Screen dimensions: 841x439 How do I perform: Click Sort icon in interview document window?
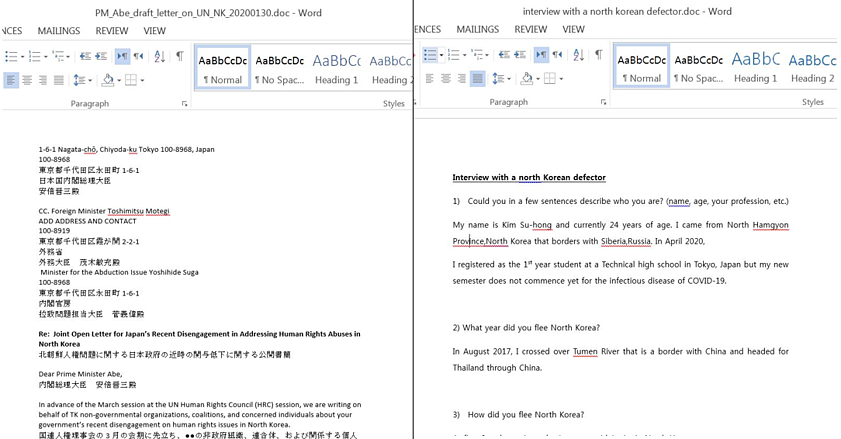579,55
